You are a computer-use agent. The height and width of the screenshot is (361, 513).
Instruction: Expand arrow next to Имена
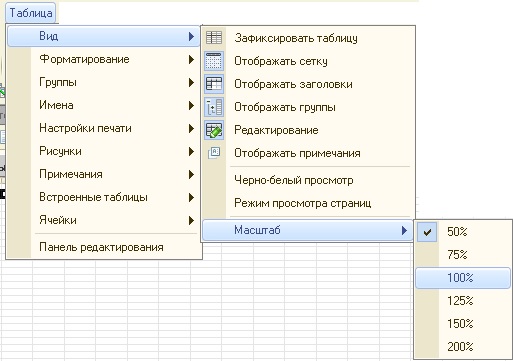[191, 105]
